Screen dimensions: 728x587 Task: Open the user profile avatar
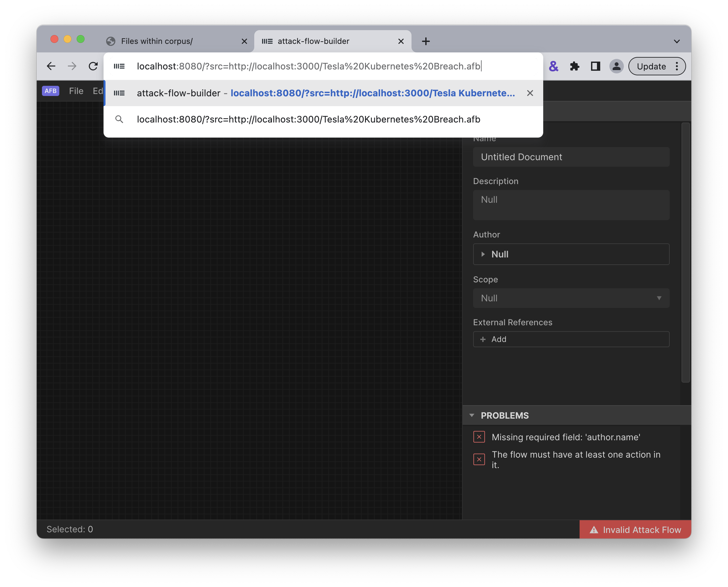[616, 66]
